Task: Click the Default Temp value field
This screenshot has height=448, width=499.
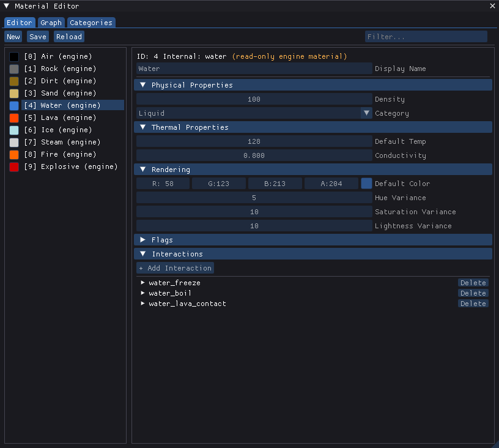Action: tap(254, 141)
